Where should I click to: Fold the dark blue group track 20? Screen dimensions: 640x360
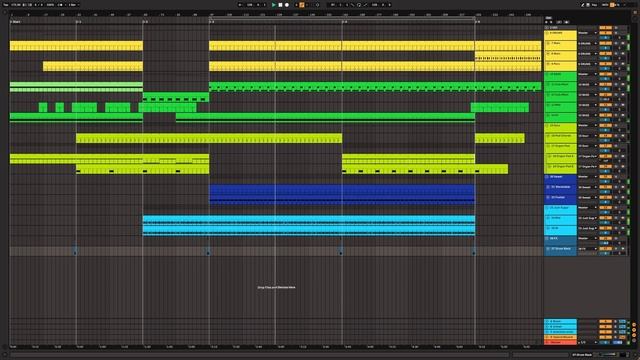tap(547, 177)
